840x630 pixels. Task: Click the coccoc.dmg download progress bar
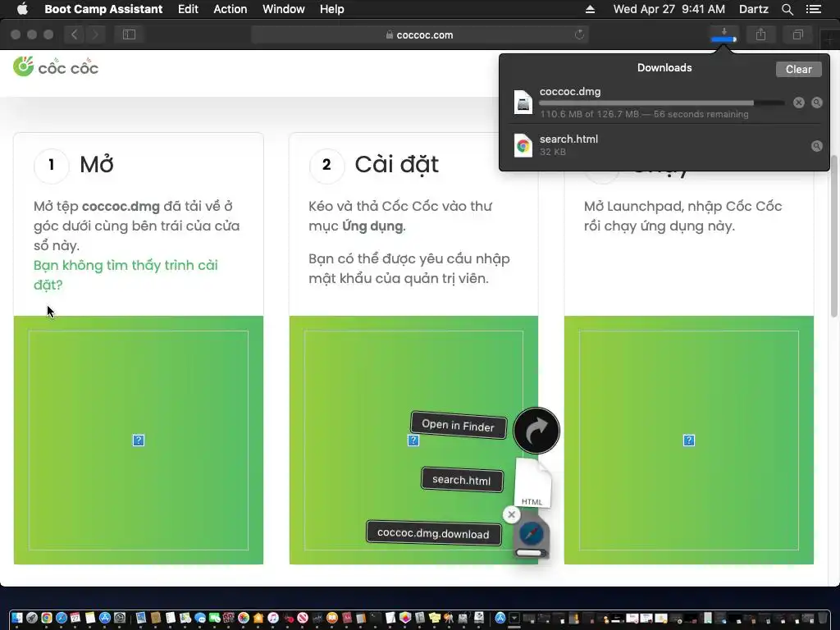click(662, 103)
